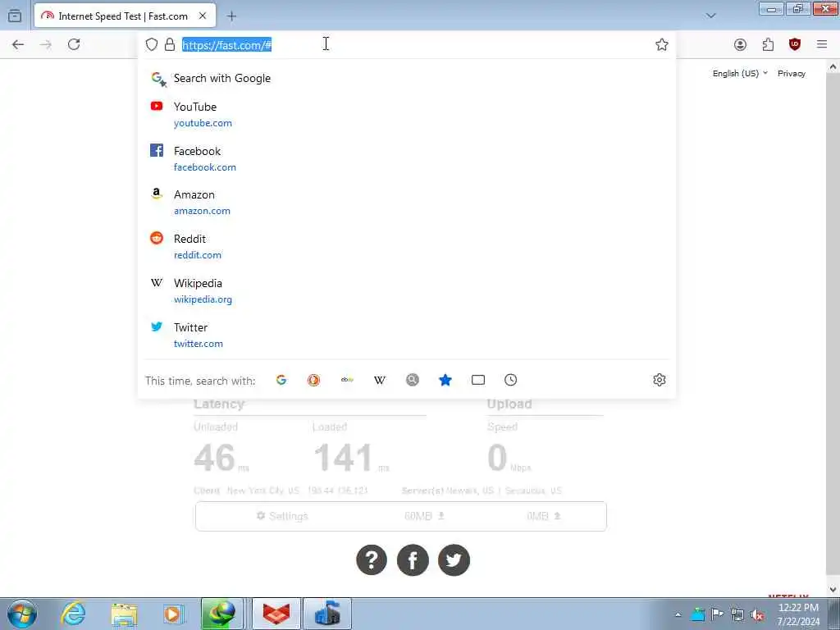Search within bookmarks star icon
Screen dimensions: 840x630
click(445, 380)
